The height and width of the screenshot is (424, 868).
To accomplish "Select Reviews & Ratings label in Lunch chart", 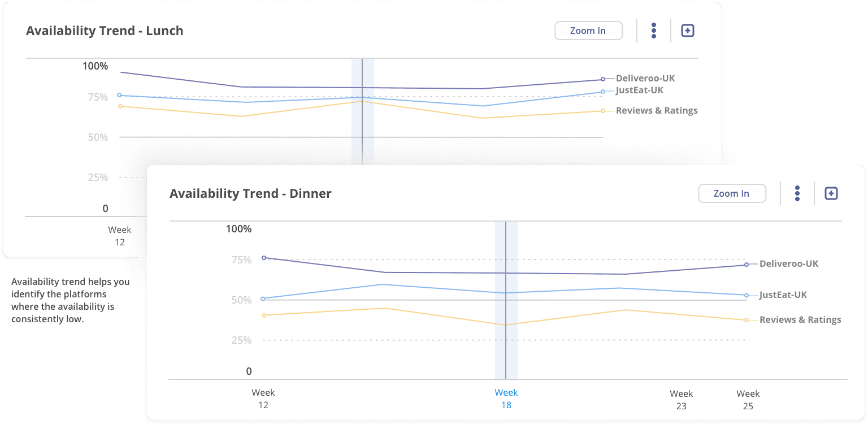I will pos(657,111).
